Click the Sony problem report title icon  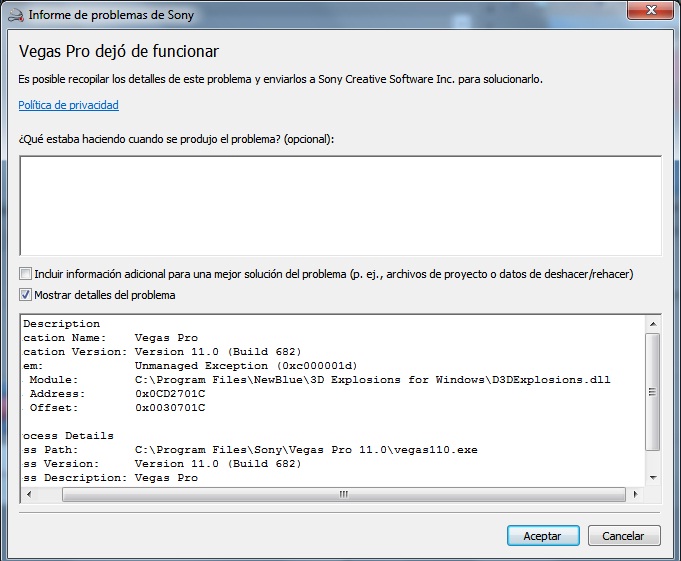point(16,15)
